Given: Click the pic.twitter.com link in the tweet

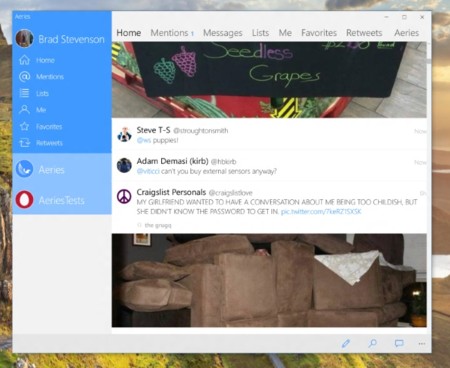Looking at the screenshot, I should click(321, 211).
